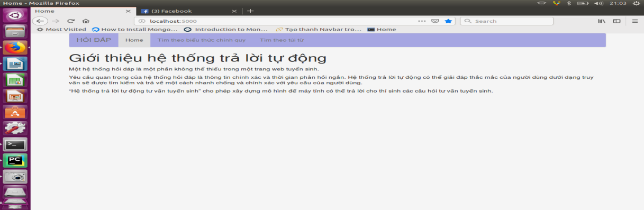
Task: Open page actions three-dot menu in address bar
Action: click(422, 21)
